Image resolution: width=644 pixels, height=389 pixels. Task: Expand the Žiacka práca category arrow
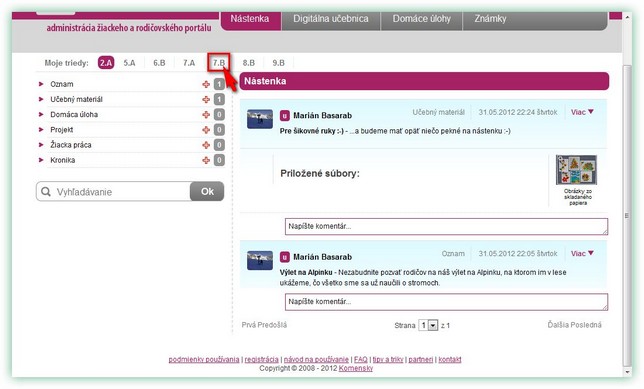[x=41, y=145]
